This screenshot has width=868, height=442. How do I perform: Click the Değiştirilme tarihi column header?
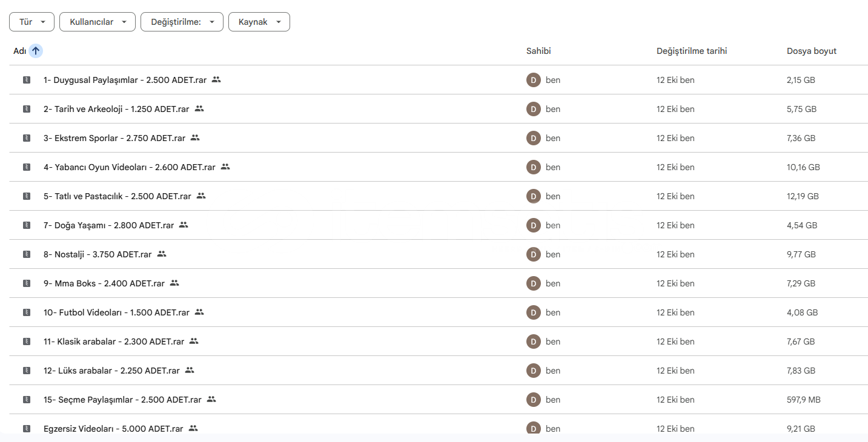point(691,51)
